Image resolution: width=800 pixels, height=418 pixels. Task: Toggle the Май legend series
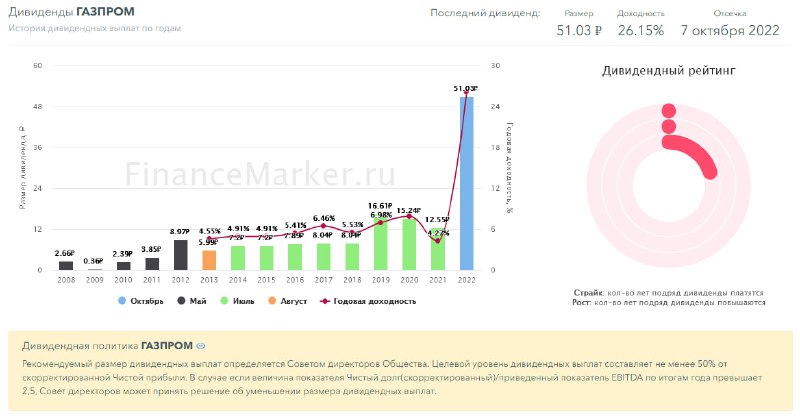point(192,301)
